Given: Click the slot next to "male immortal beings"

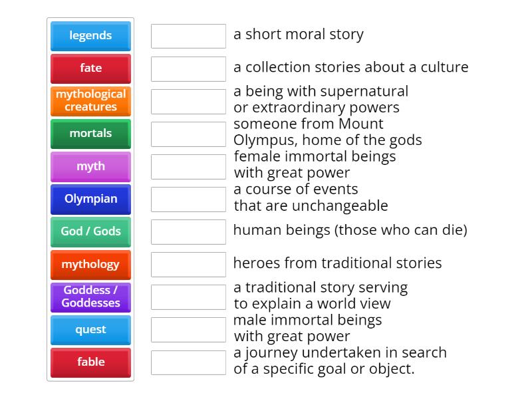Looking at the screenshot, I should pos(189,330).
